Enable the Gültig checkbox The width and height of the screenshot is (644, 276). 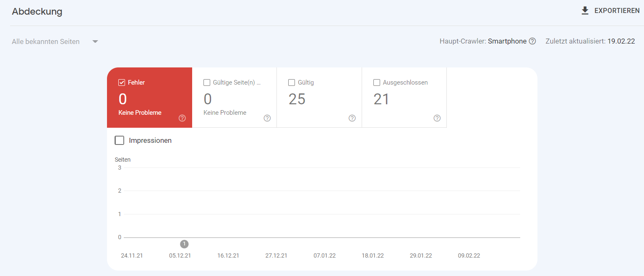pos(292,82)
